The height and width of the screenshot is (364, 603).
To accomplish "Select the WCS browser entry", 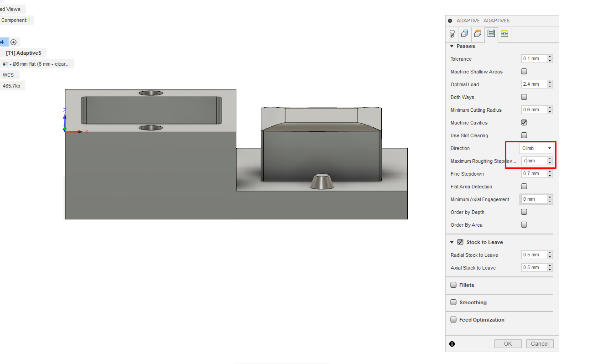I will coord(8,75).
